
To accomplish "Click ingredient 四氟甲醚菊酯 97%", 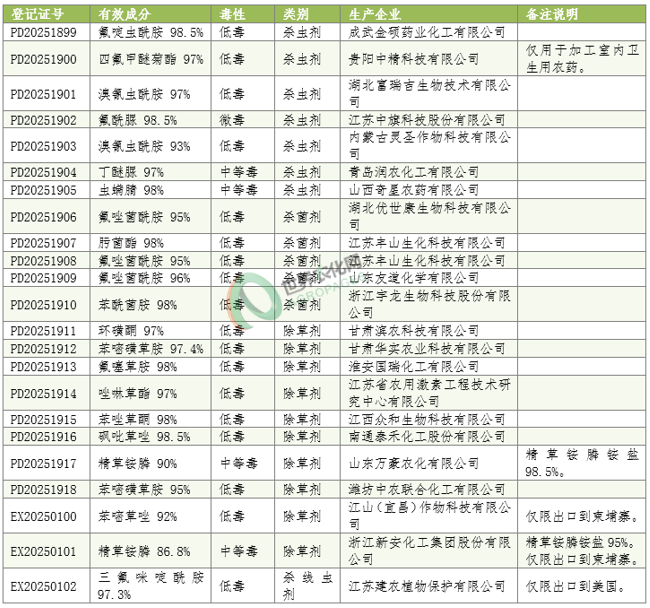I will (x=151, y=59).
